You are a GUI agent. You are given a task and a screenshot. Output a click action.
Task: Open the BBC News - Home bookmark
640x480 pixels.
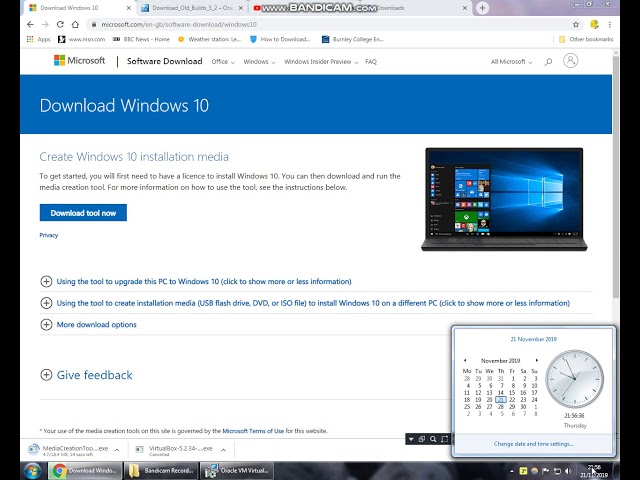pyautogui.click(x=141, y=39)
